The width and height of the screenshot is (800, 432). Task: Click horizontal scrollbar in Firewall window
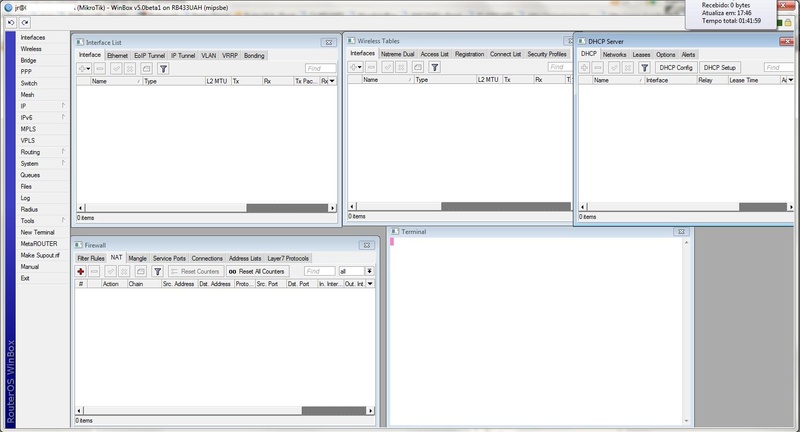(x=224, y=411)
